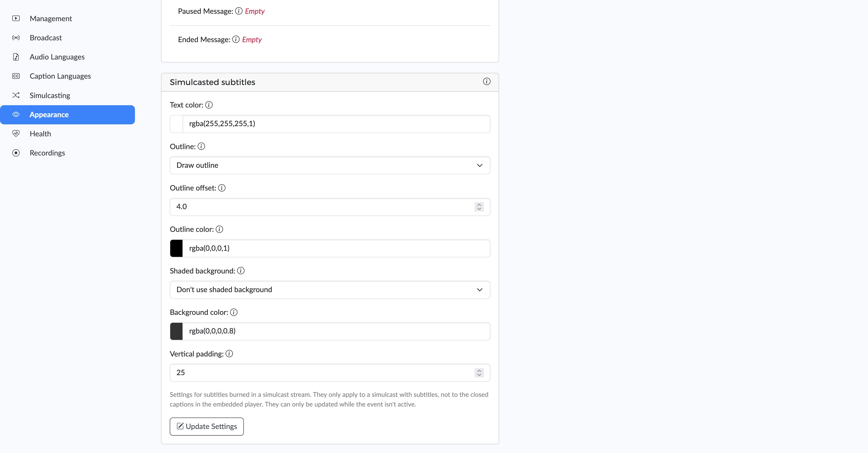Click info icon beside Vertical padding label

coord(229,354)
